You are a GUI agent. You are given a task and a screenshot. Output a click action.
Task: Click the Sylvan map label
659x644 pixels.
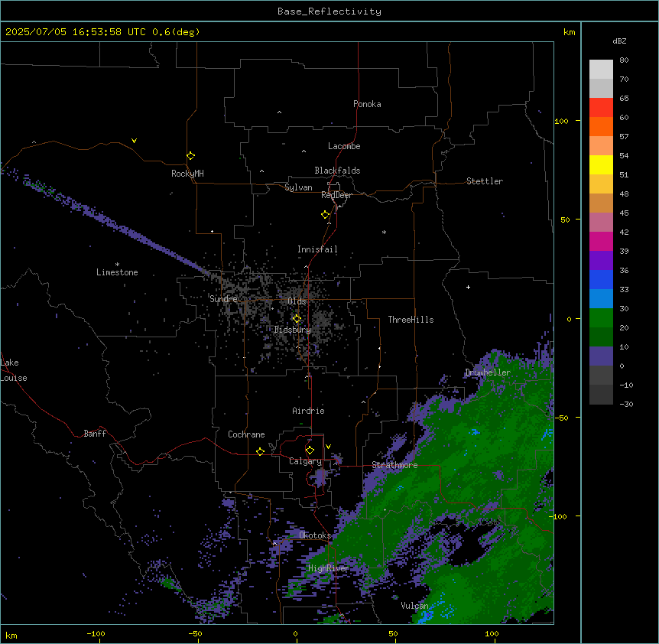coord(298,187)
